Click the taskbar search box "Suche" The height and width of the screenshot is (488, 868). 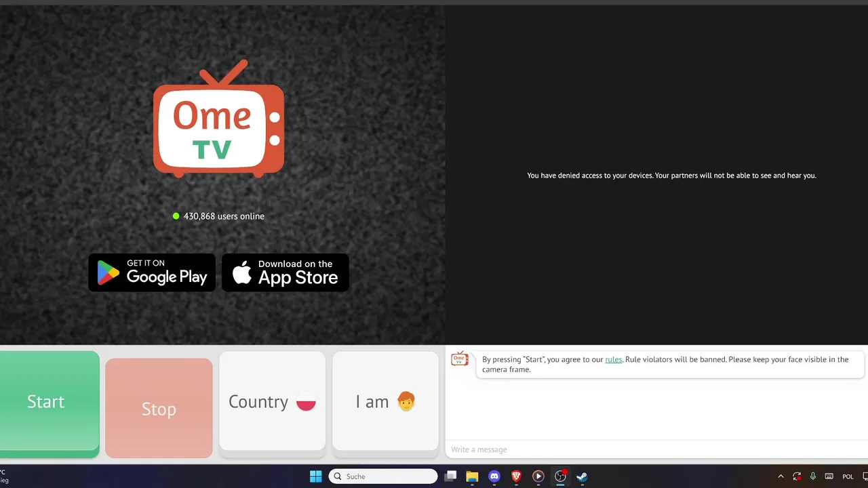coord(383,476)
